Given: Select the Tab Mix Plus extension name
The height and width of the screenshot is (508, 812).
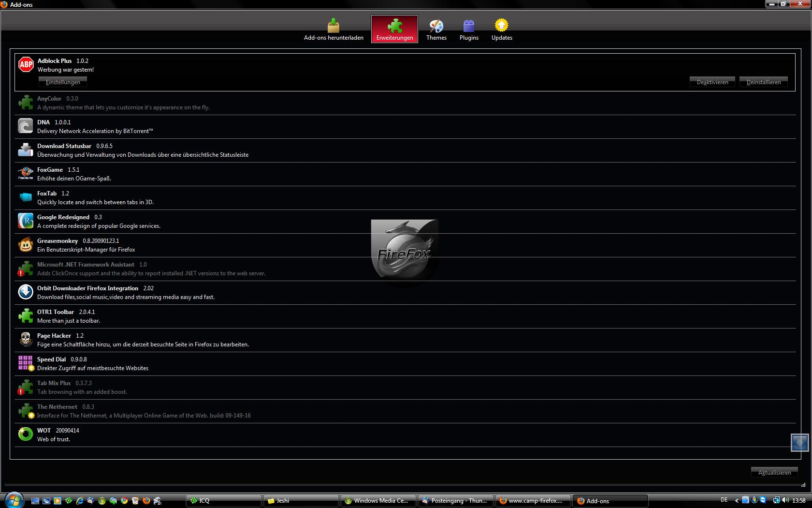Looking at the screenshot, I should [54, 383].
